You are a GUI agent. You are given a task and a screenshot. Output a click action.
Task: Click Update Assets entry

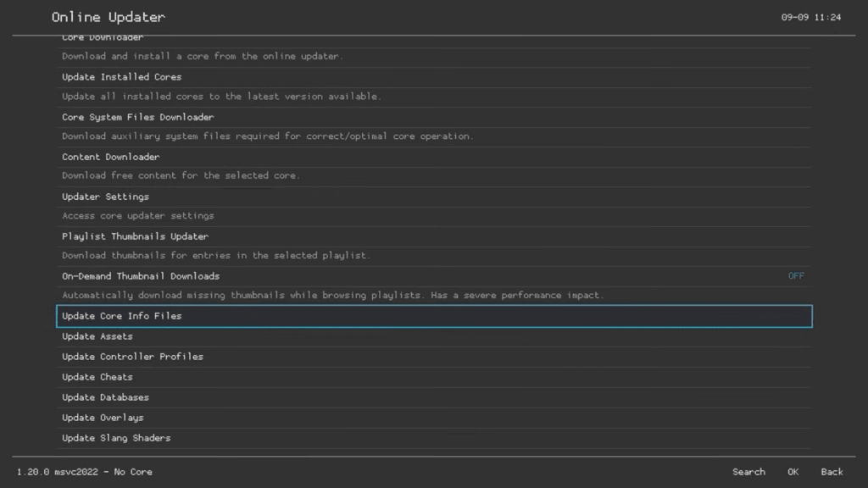97,336
